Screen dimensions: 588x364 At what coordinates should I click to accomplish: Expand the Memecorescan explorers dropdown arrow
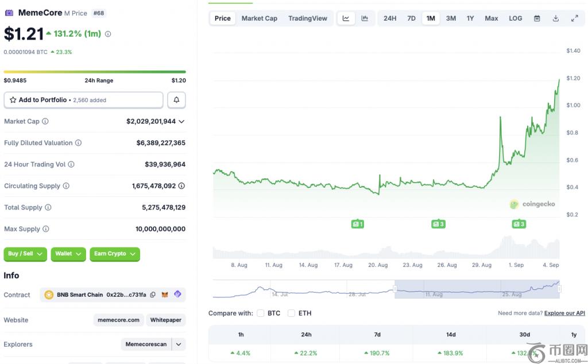pyautogui.click(x=179, y=344)
